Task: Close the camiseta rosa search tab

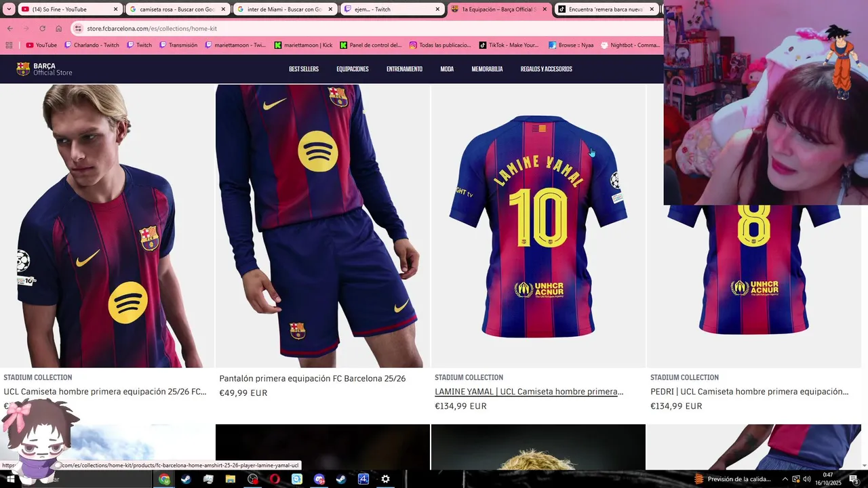Action: point(223,9)
